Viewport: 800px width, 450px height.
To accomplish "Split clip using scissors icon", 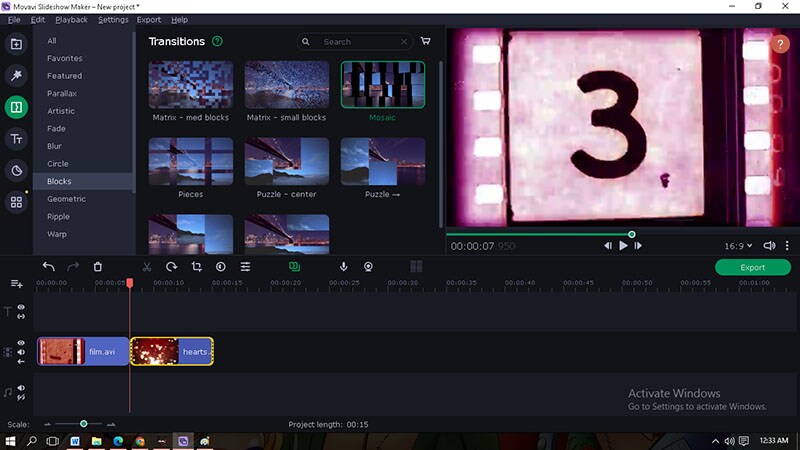I will tap(147, 266).
